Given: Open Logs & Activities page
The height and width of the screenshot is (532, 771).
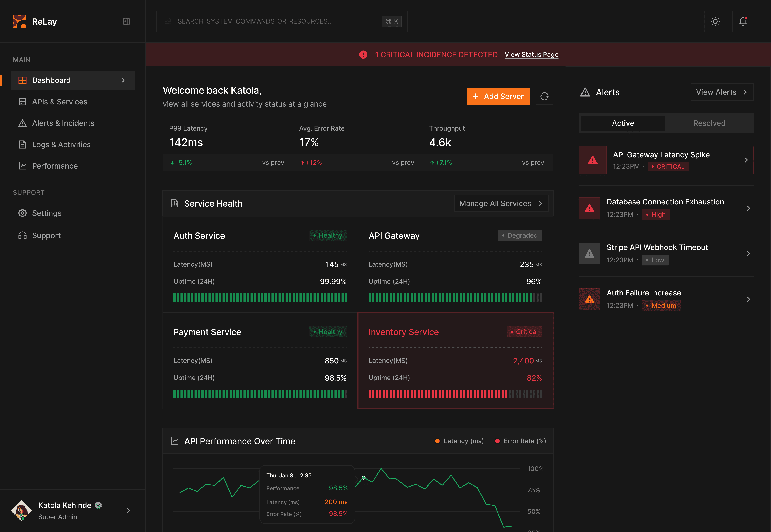Looking at the screenshot, I should click(61, 145).
